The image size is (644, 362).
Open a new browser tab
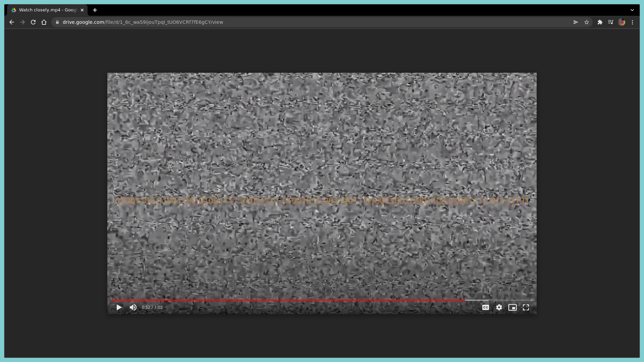click(x=95, y=10)
